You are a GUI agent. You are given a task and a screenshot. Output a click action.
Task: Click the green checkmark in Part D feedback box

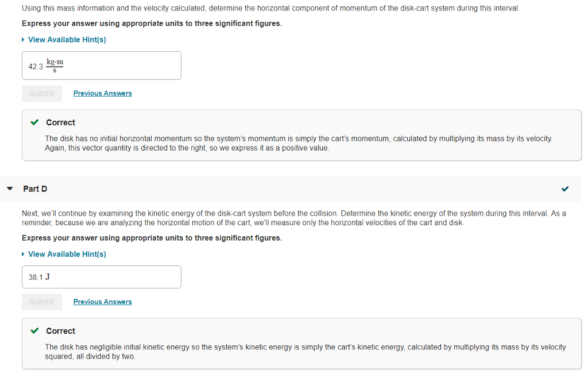tap(34, 331)
